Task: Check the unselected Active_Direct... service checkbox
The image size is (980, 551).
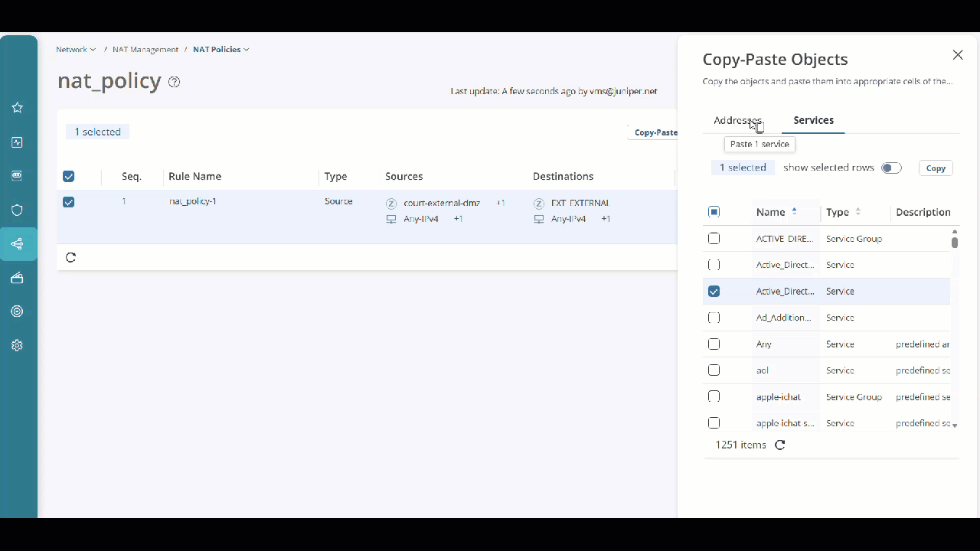Action: [x=714, y=265]
